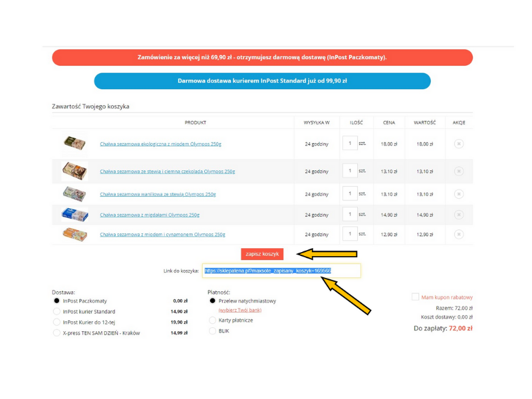532x399 pixels.
Task: Open thumbnail of halva z miodem i cynamonem
Action: coord(74,235)
